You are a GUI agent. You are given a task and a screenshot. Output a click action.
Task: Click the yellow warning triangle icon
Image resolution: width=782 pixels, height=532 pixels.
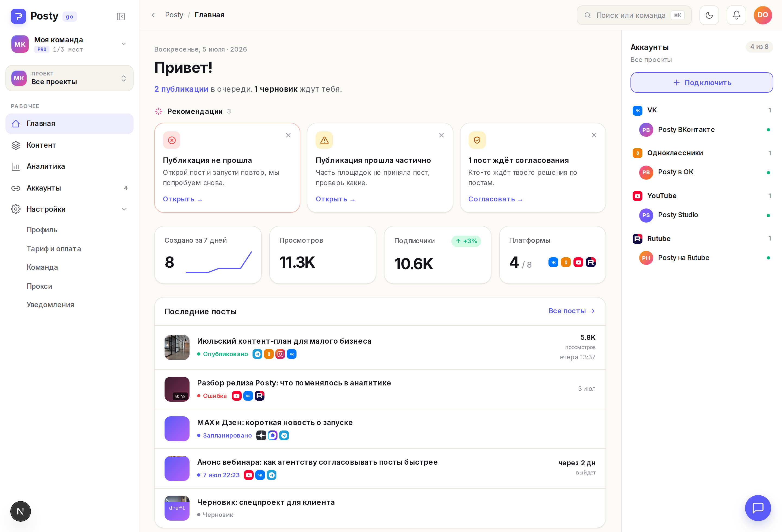(324, 140)
